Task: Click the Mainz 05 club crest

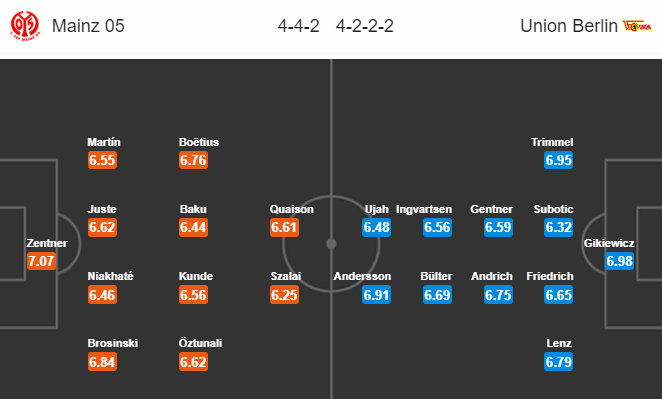Action: (25, 26)
